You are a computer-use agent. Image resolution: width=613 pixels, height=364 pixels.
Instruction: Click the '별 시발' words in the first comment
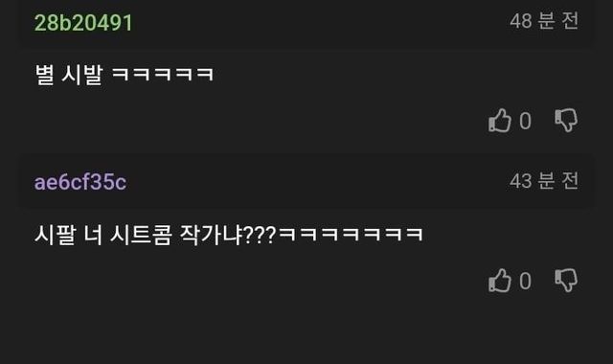click(x=69, y=75)
